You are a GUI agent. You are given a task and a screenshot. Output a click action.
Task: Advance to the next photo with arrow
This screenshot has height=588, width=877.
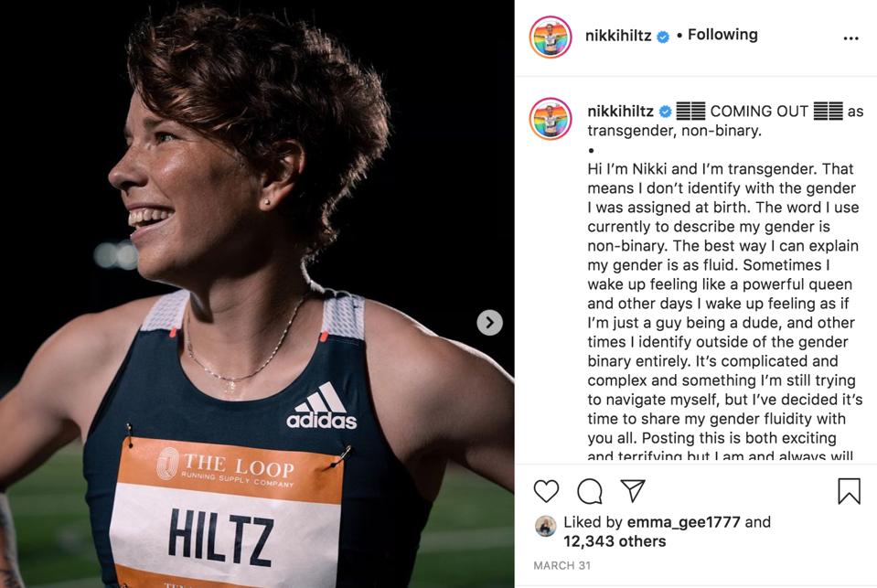[489, 322]
